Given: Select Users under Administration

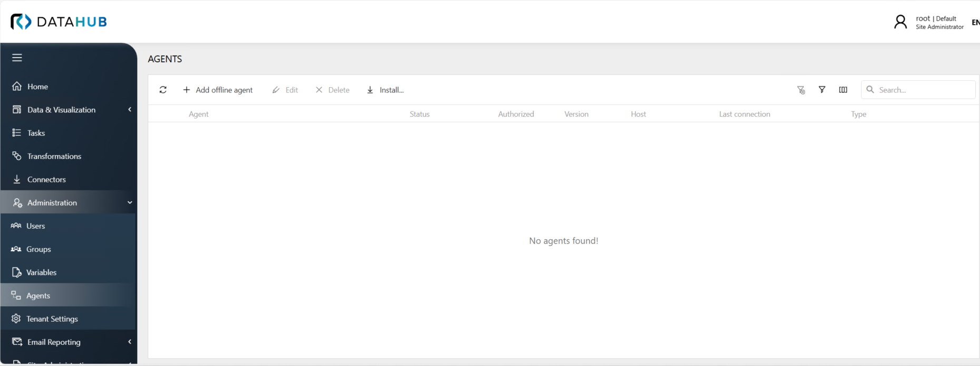Looking at the screenshot, I should (x=35, y=226).
